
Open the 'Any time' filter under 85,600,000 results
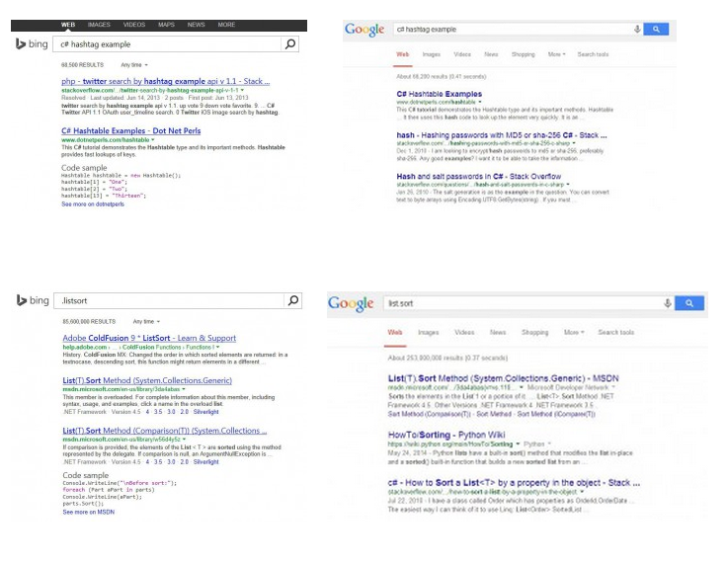pos(146,321)
